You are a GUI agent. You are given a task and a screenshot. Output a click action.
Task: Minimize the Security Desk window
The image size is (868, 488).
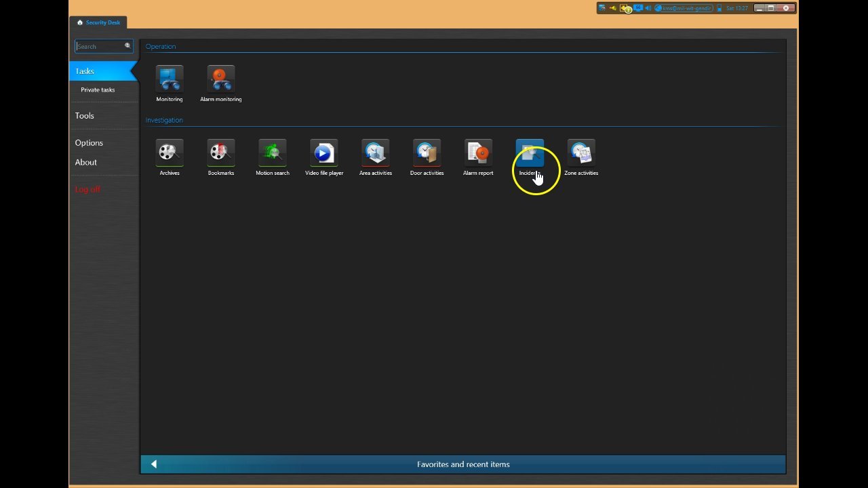click(x=759, y=8)
